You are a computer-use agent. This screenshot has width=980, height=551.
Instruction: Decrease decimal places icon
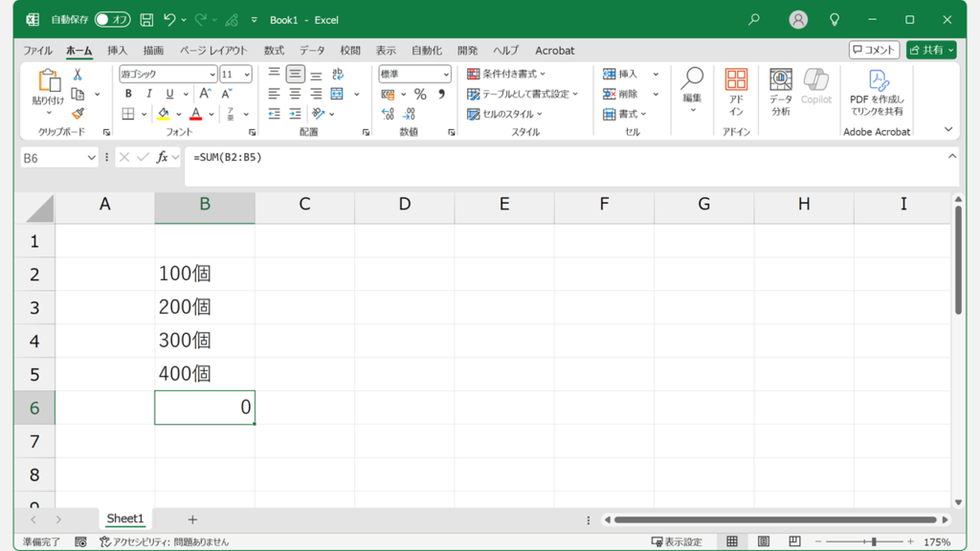409,114
